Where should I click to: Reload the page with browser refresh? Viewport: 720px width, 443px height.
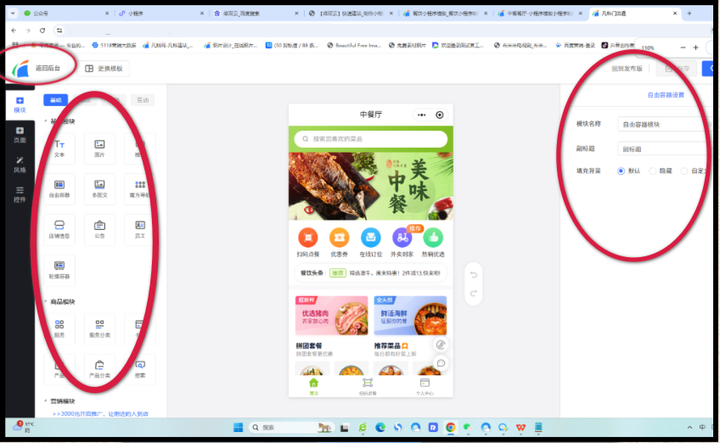(x=42, y=30)
